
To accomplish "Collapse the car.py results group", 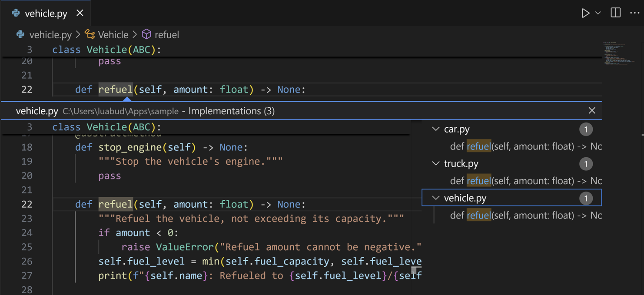I will (436, 129).
